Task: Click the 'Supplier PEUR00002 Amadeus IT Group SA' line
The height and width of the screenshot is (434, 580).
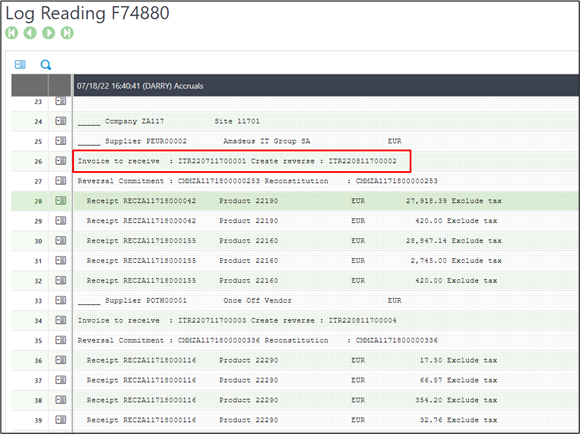Action: tap(326, 141)
